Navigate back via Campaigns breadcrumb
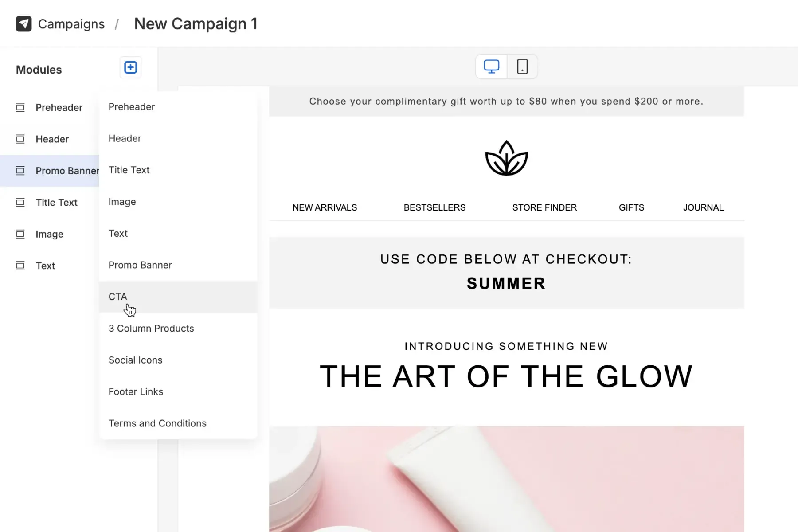Screen dimensions: 798x532 (71, 23)
